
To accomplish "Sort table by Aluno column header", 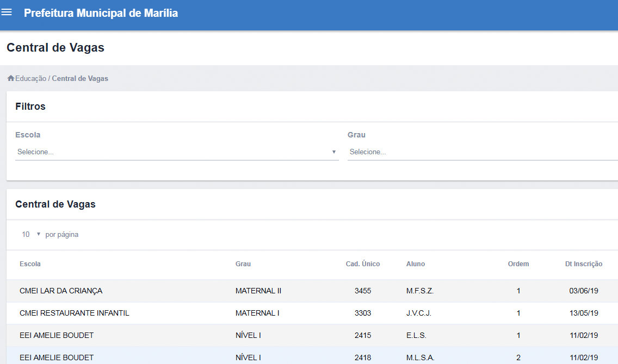I will [416, 264].
